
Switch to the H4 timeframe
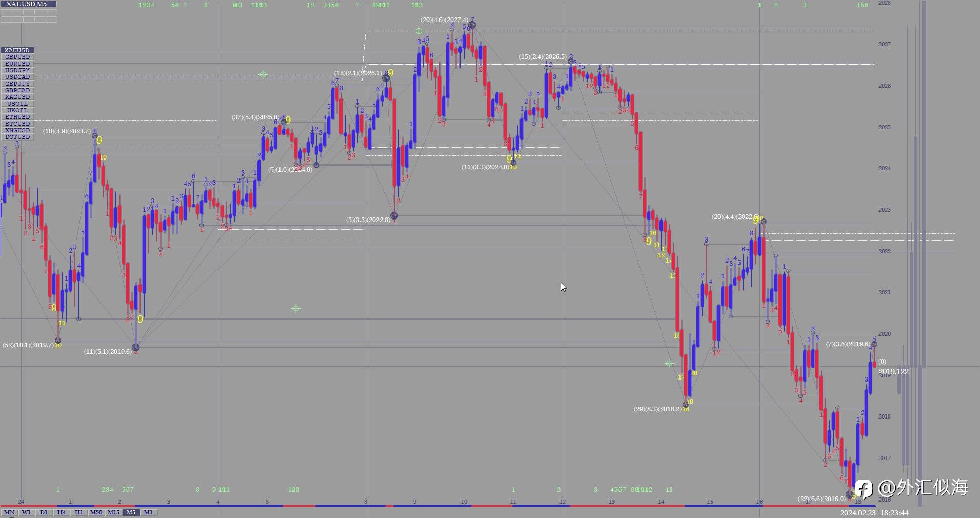click(x=62, y=512)
